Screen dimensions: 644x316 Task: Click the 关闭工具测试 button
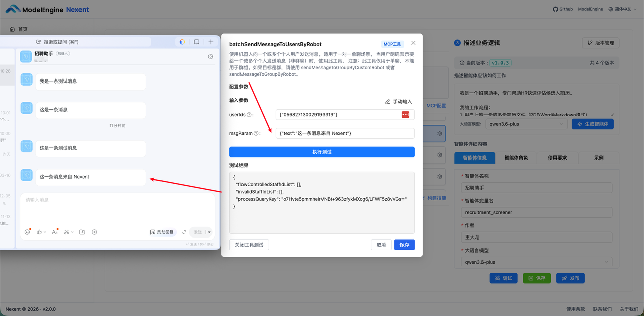point(250,245)
